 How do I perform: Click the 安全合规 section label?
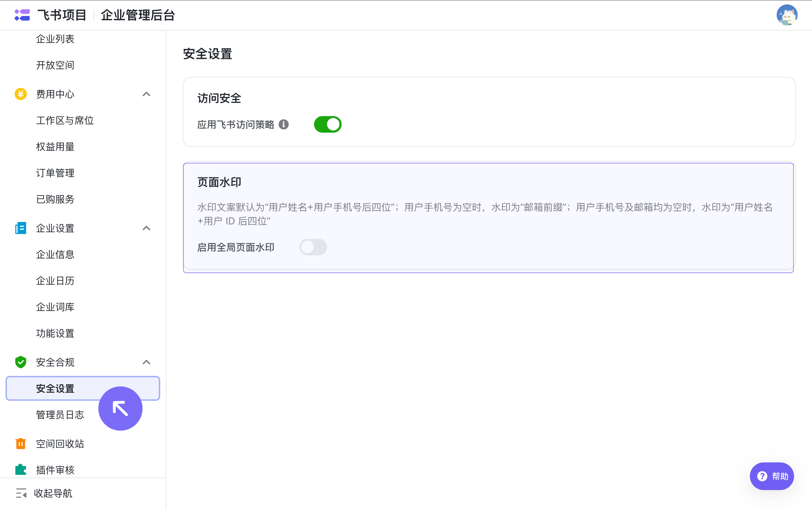55,362
